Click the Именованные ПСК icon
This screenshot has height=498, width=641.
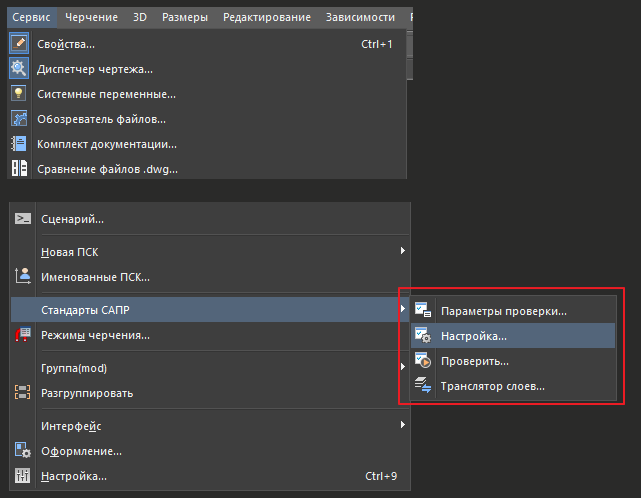[23, 276]
